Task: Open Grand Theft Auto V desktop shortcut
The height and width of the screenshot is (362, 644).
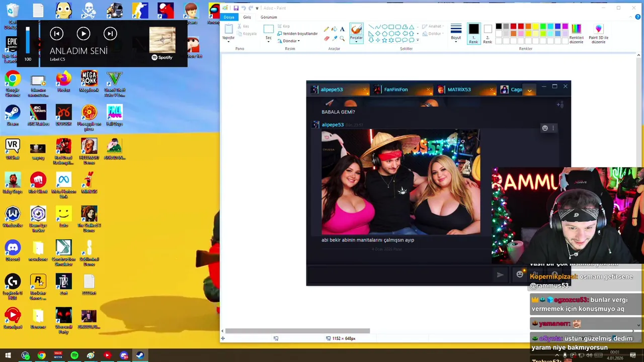Action: coord(114,84)
